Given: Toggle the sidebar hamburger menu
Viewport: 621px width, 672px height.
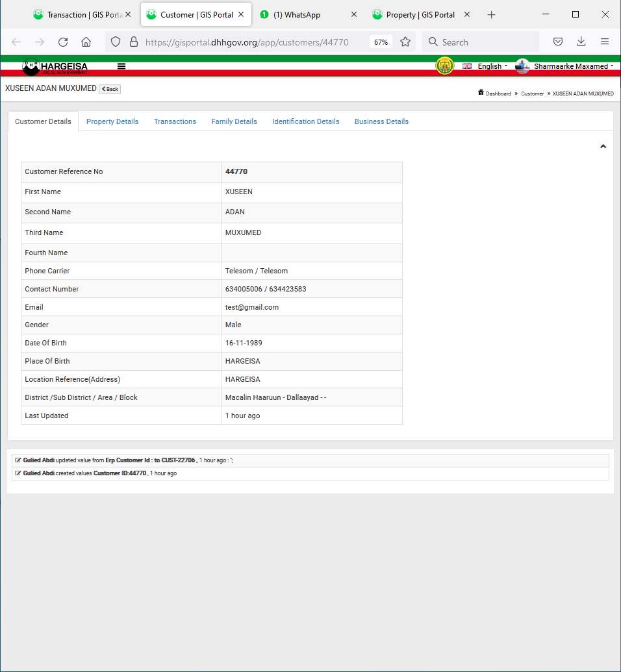Looking at the screenshot, I should 121,66.
